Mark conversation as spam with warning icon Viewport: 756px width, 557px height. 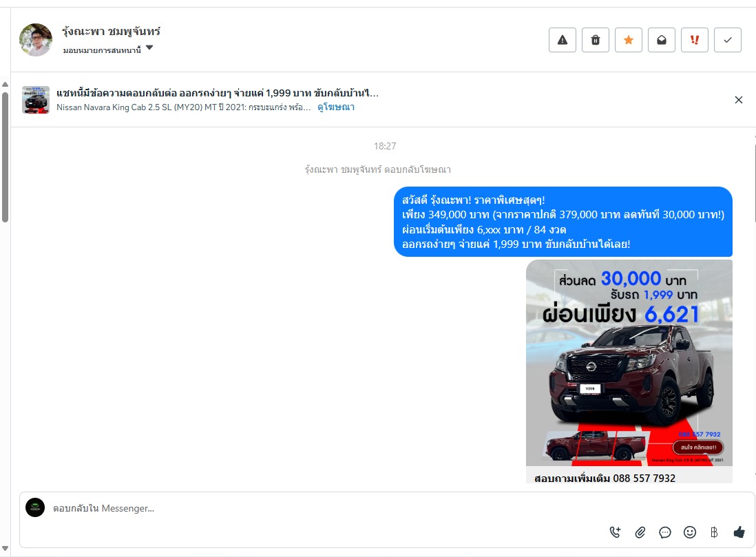click(562, 40)
